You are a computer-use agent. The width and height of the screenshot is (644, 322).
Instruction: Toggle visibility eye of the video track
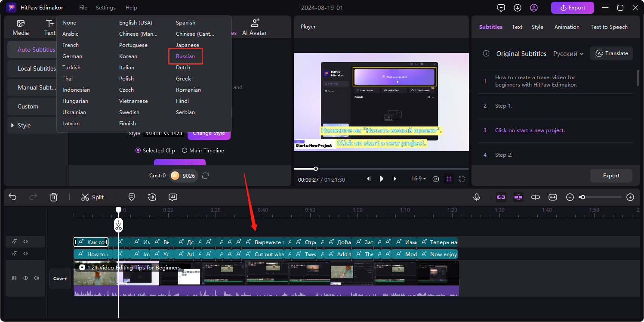(25, 279)
